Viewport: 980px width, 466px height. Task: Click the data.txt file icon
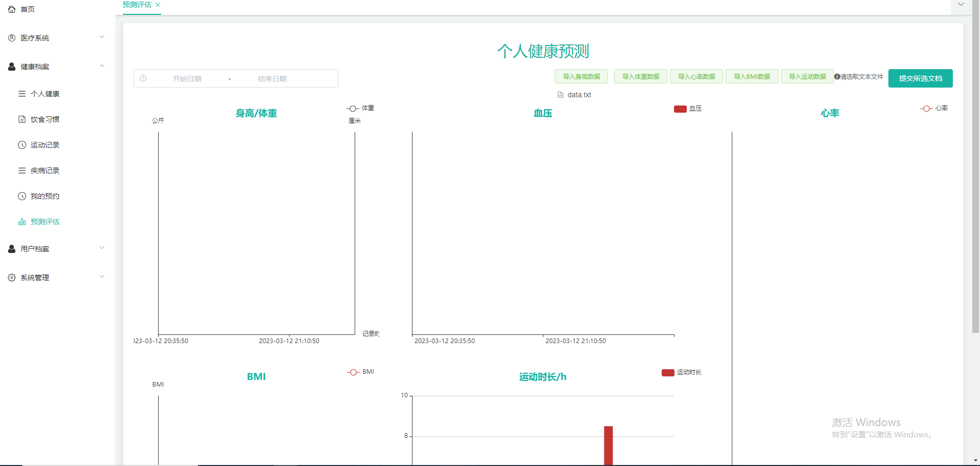coord(560,95)
